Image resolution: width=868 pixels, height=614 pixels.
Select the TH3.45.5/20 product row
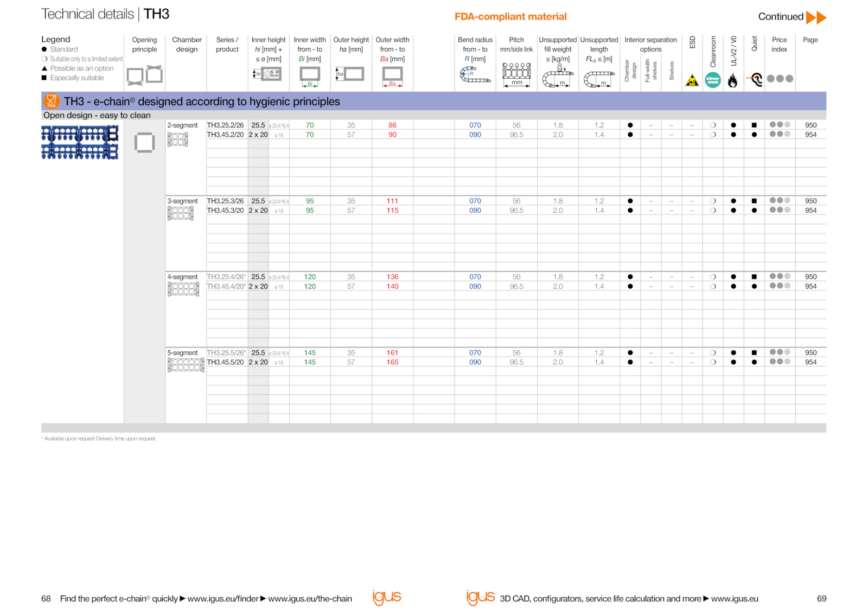pos(516,362)
